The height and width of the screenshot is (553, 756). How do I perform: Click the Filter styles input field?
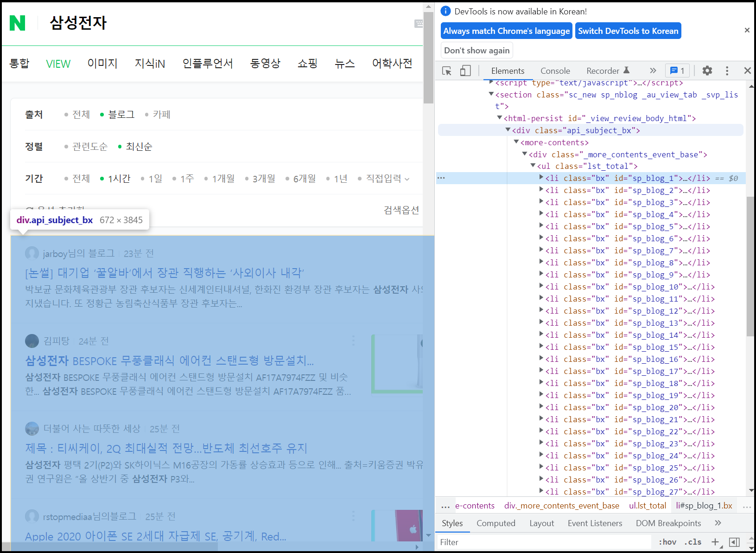pyautogui.click(x=544, y=542)
